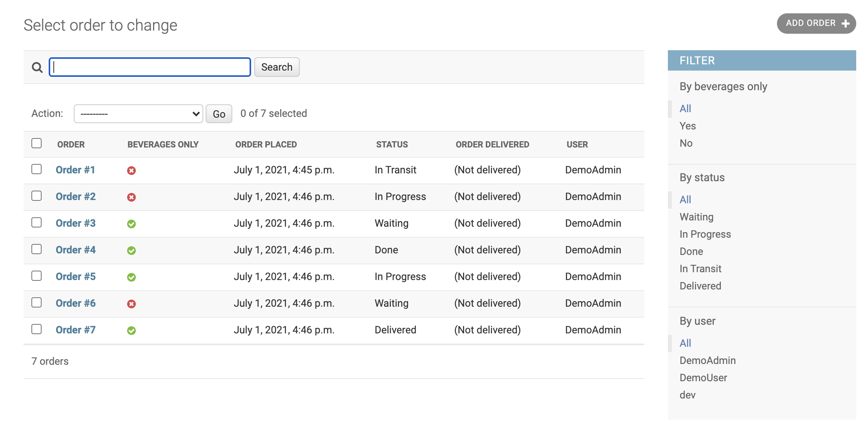868x433 pixels.
Task: Open Order #5 link
Action: coord(76,277)
